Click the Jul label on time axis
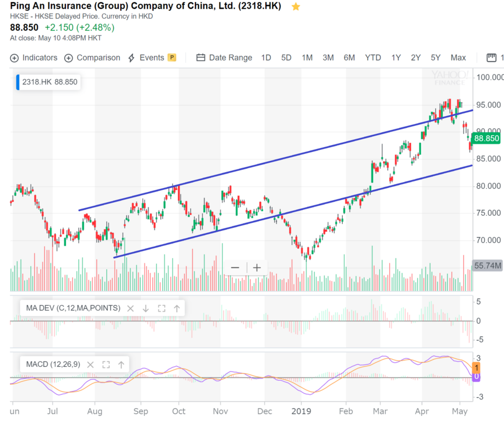This screenshot has width=504, height=421. 52,411
